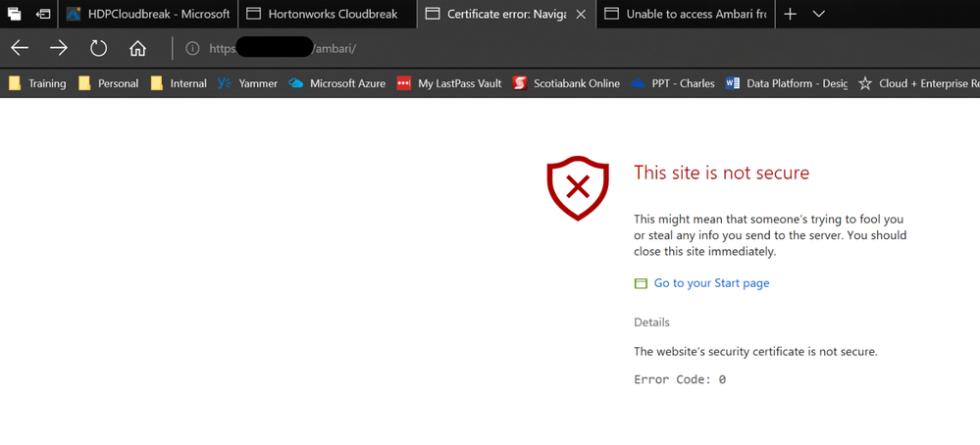Open a new tab with plus button

[x=790, y=14]
